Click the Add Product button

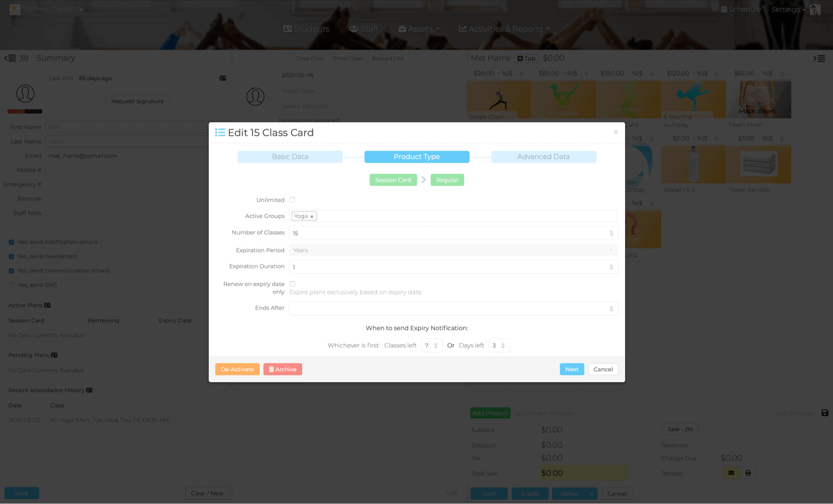490,413
